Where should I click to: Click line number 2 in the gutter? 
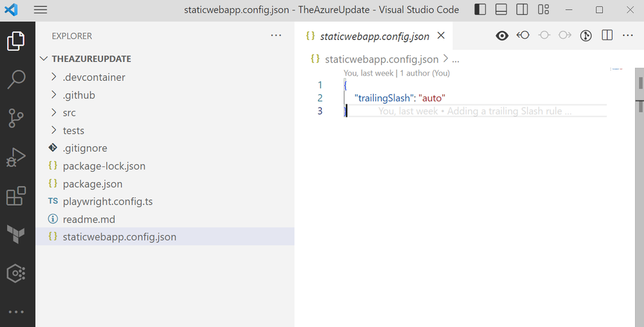point(320,98)
